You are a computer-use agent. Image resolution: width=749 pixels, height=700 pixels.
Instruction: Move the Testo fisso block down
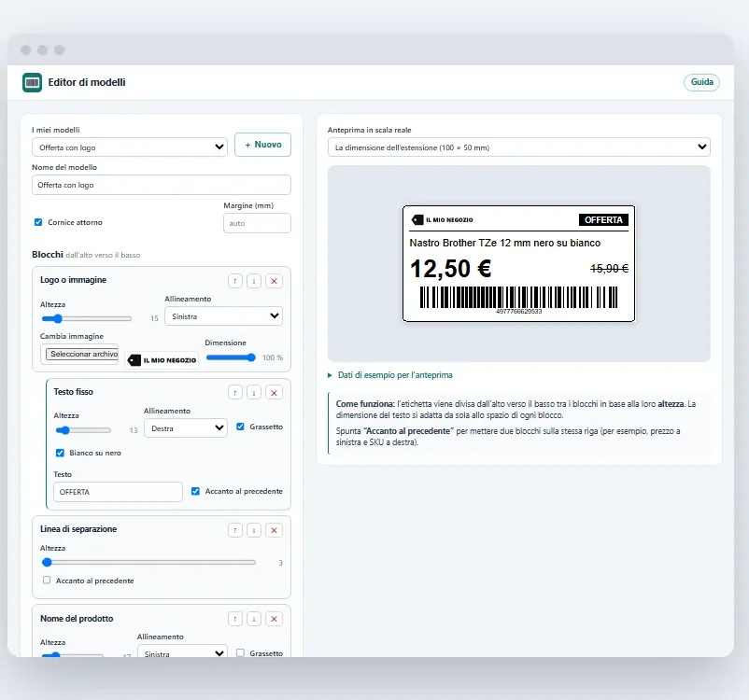(x=254, y=393)
